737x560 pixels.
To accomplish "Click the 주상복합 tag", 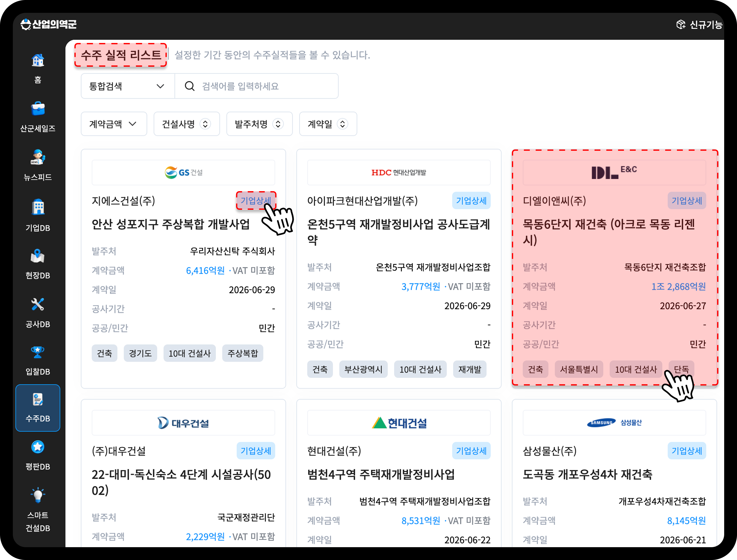I will tap(243, 353).
